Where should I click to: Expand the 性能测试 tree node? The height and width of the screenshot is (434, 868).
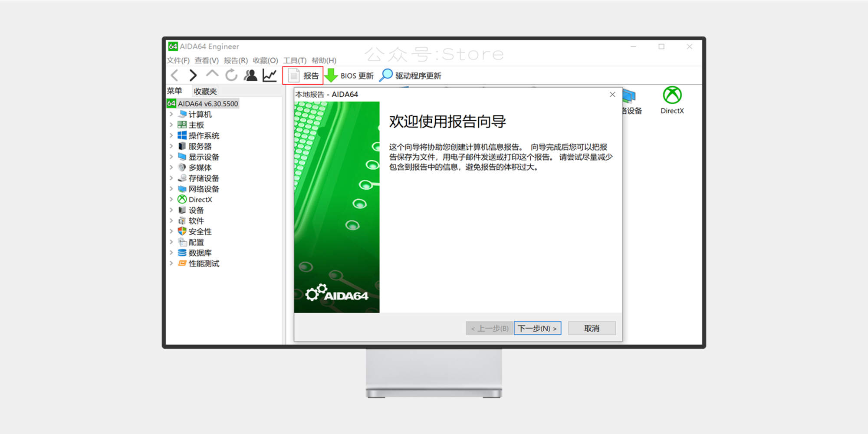pos(171,263)
